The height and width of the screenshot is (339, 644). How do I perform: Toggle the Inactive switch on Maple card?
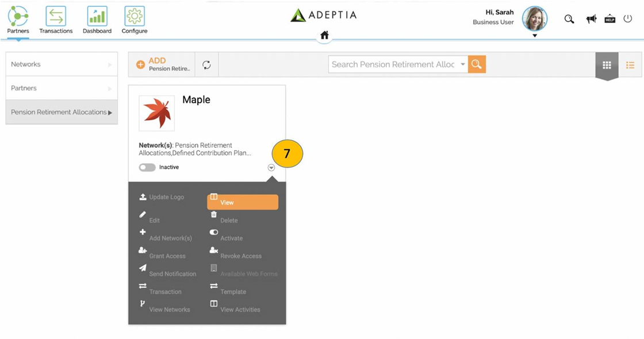point(147,167)
